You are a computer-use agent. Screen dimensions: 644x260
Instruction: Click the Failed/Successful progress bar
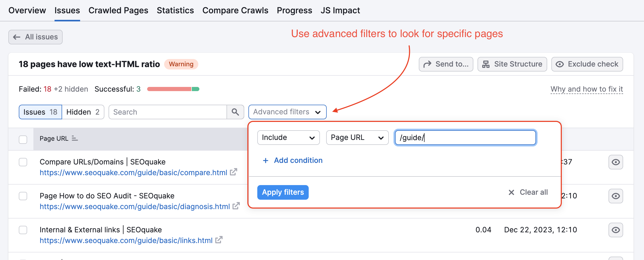click(173, 89)
